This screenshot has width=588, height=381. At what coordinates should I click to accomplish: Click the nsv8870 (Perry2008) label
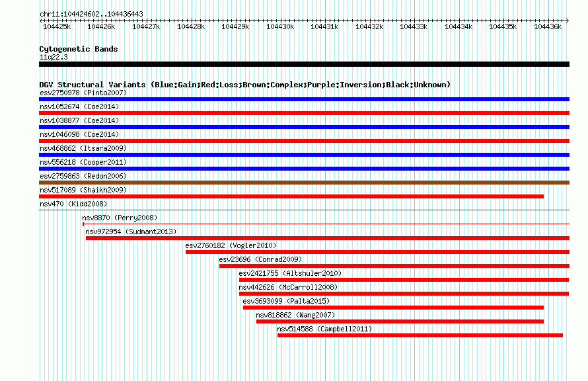coord(120,218)
